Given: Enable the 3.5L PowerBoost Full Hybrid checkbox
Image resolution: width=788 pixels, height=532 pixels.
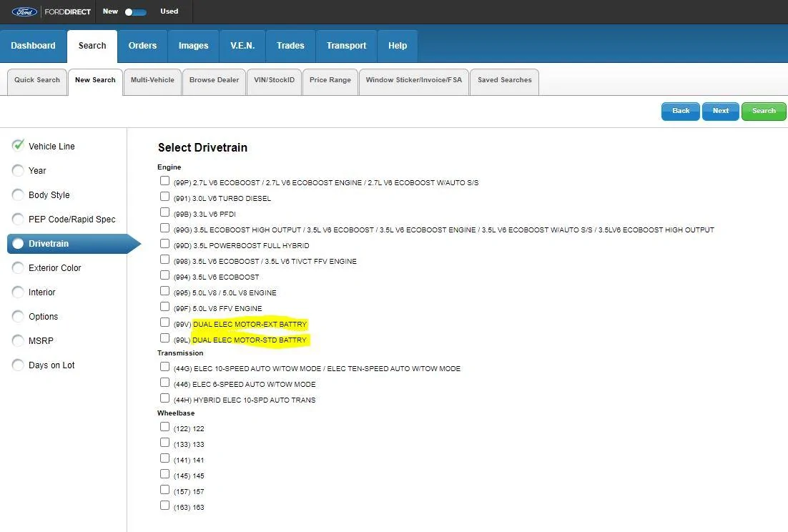Looking at the screenshot, I should 165,244.
